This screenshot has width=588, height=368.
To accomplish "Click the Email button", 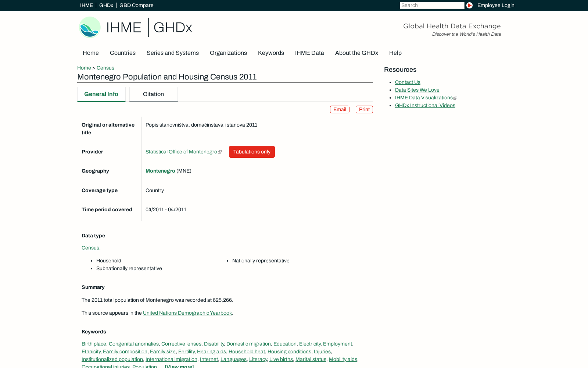I will click(x=340, y=109).
